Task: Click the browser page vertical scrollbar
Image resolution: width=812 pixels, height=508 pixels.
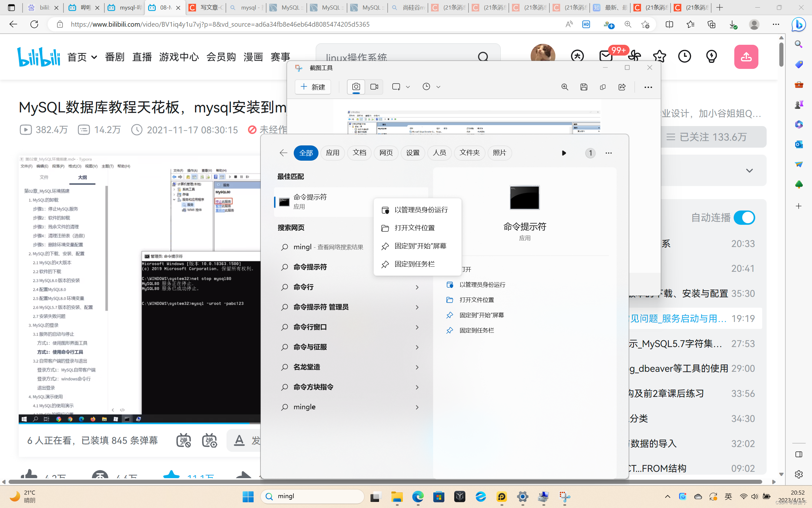Action: coord(782,55)
